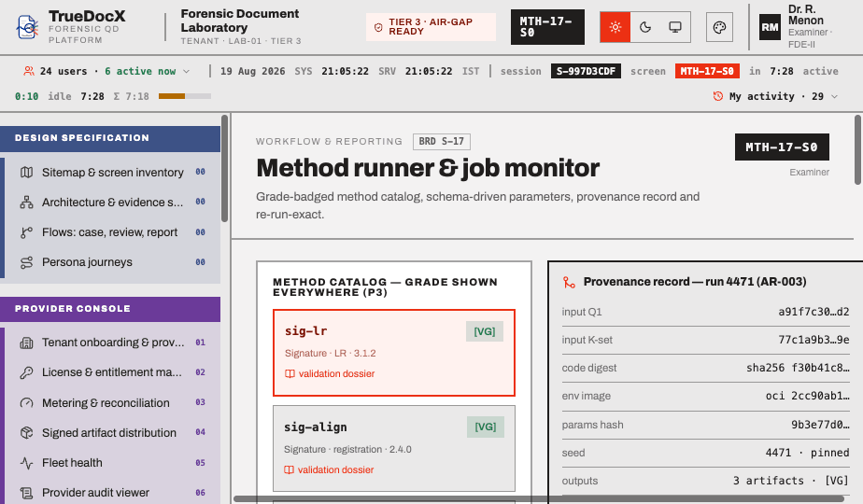Click the BRD S-17 tag
The image size is (863, 504).
coord(442,142)
